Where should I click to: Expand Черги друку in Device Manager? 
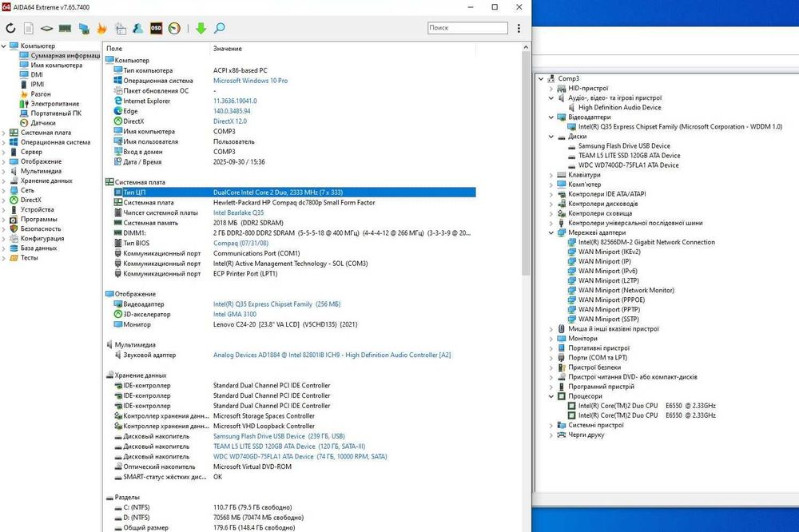[x=551, y=435]
